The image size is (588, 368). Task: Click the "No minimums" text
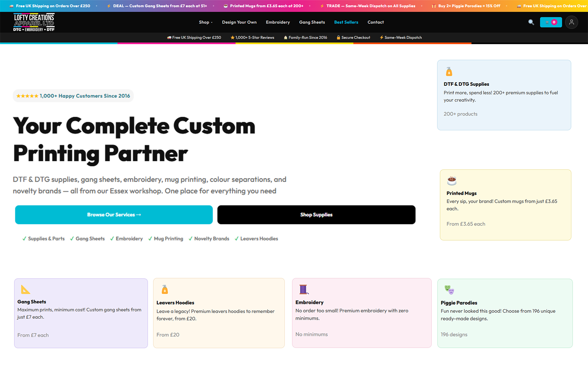(x=312, y=335)
